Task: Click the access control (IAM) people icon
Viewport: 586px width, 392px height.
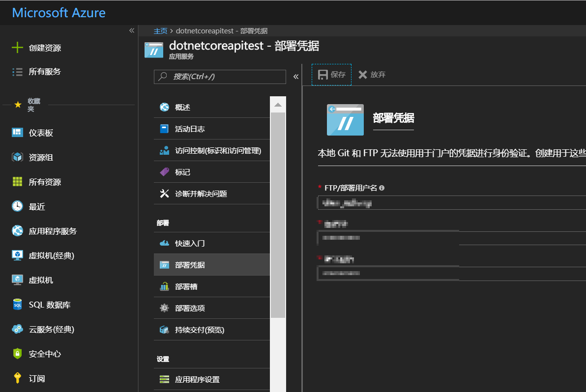Action: 164,150
